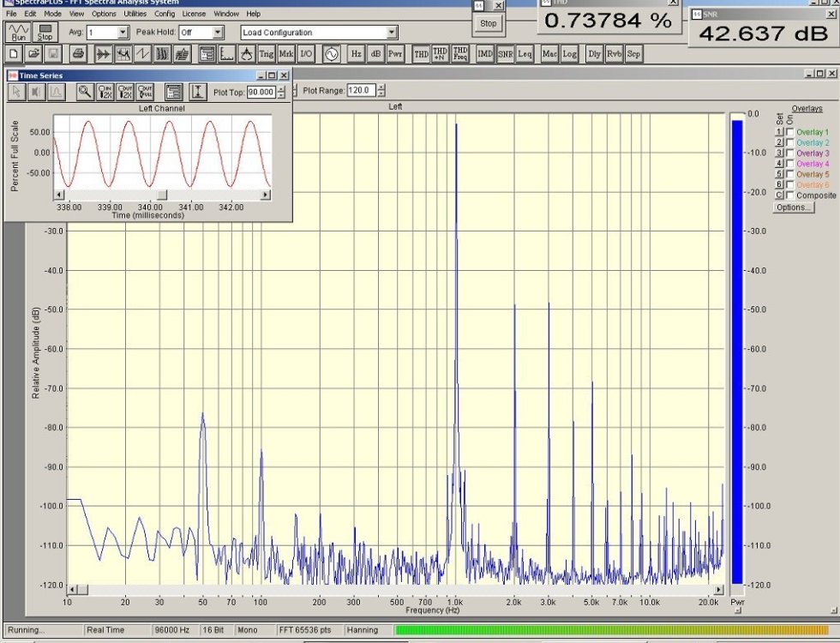
Task: Select the Hz frequency toolbar button
Action: point(357,54)
